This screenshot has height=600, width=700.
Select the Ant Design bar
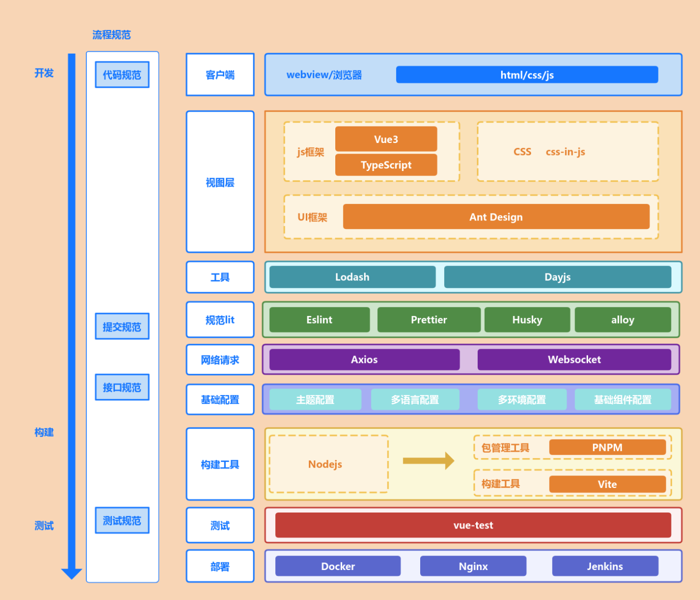point(496,217)
